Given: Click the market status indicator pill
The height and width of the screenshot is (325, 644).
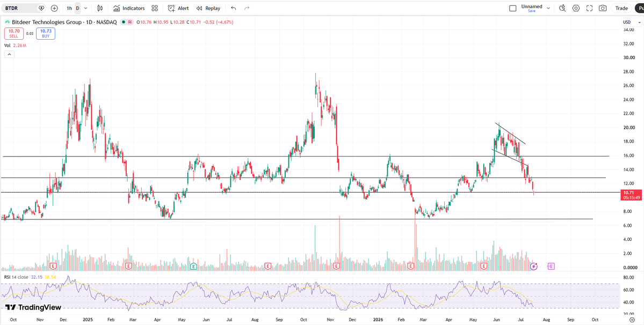Looking at the screenshot, I should [127, 22].
